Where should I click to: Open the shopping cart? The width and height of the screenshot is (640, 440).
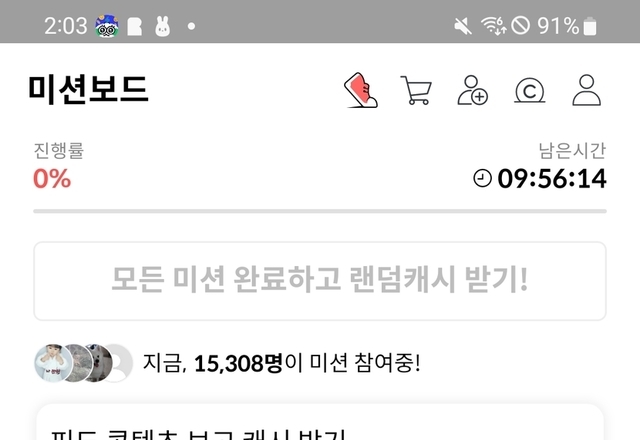(x=416, y=90)
